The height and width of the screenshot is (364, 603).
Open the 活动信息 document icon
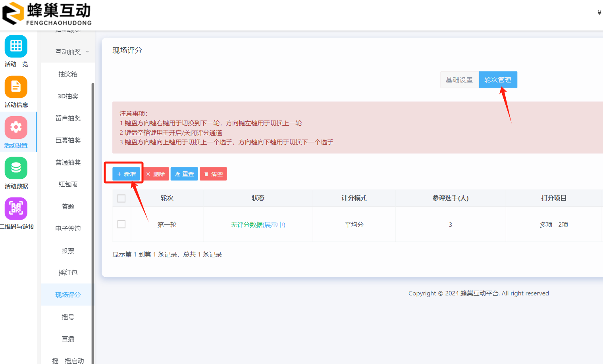click(x=16, y=87)
